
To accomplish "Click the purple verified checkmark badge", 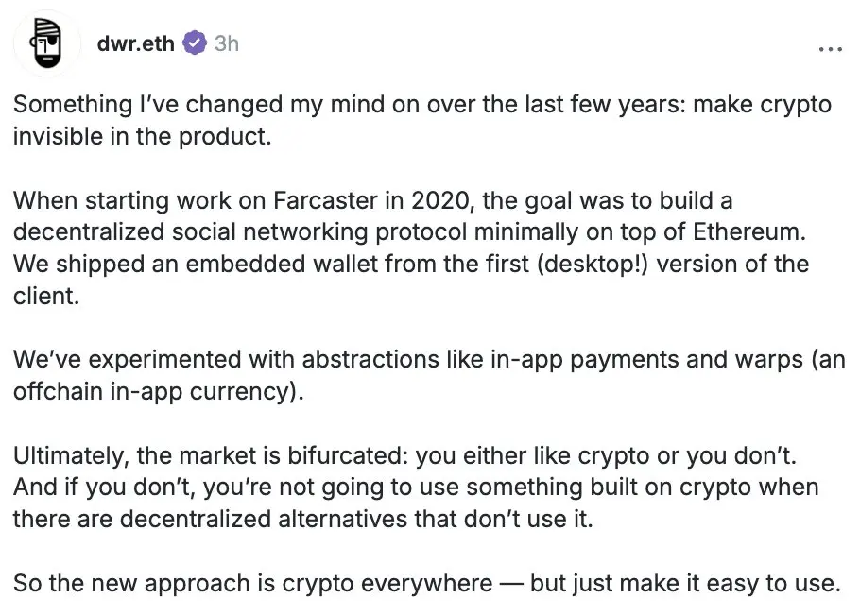I will tap(194, 43).
